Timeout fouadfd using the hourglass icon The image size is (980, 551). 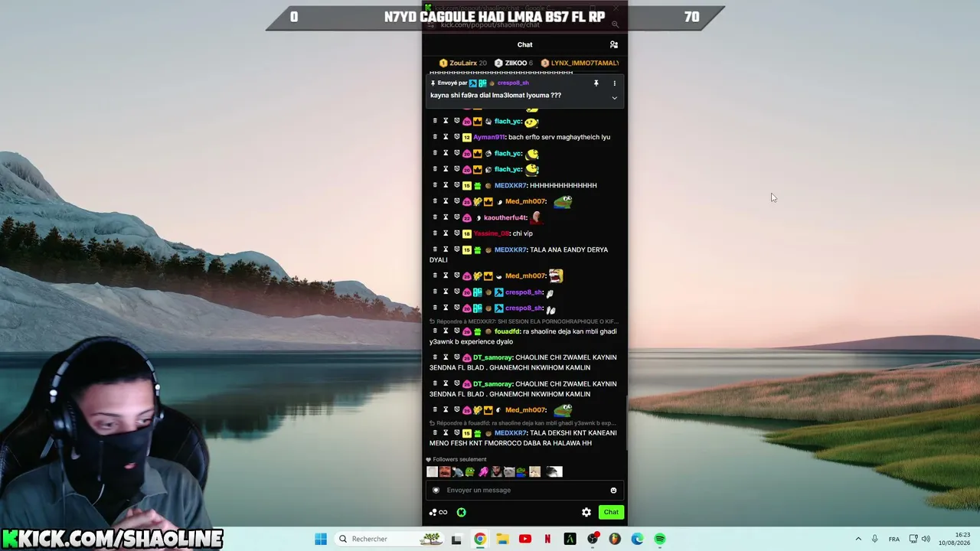click(446, 331)
